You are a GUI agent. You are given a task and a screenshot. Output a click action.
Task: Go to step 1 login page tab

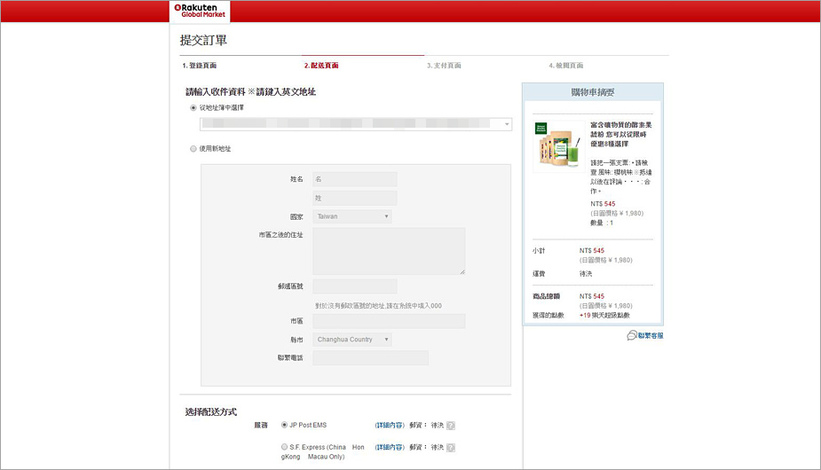point(200,65)
